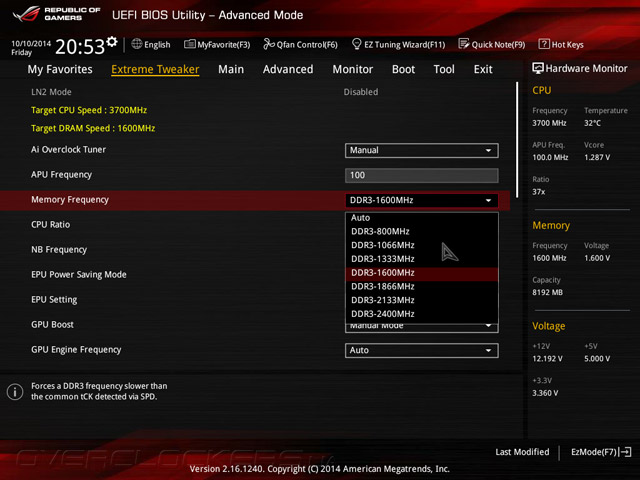Select the GPU Engine Frequency label

[x=76, y=350]
